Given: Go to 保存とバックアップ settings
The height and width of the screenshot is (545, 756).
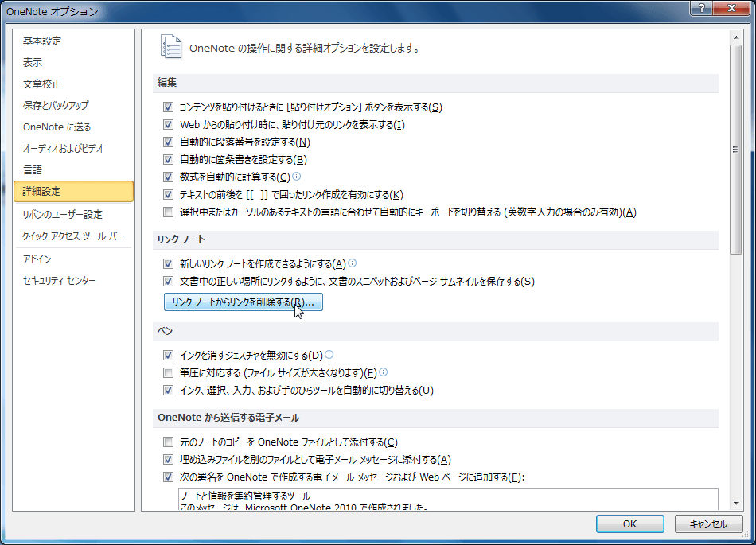Looking at the screenshot, I should [x=73, y=105].
